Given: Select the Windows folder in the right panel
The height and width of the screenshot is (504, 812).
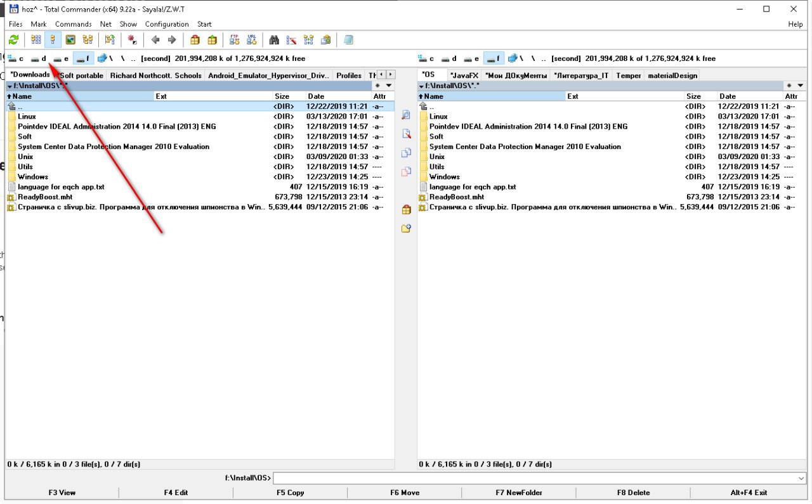Looking at the screenshot, I should tap(612, 177).
